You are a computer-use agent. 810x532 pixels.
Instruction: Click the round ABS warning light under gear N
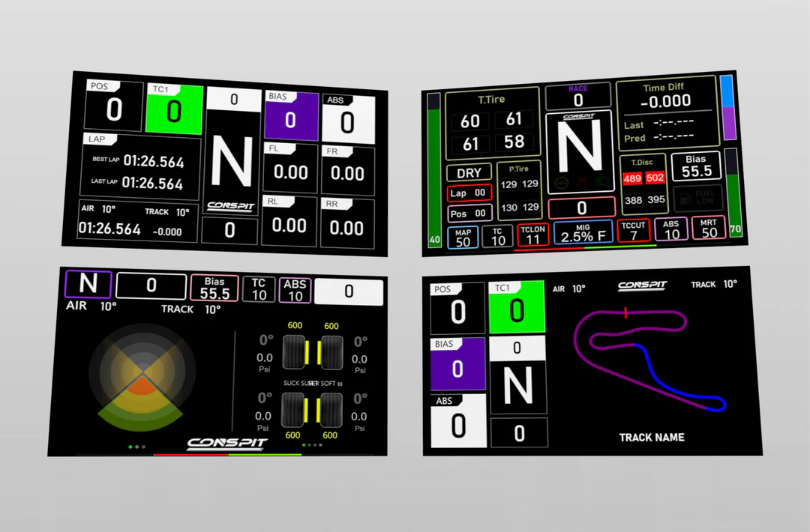tap(561, 182)
